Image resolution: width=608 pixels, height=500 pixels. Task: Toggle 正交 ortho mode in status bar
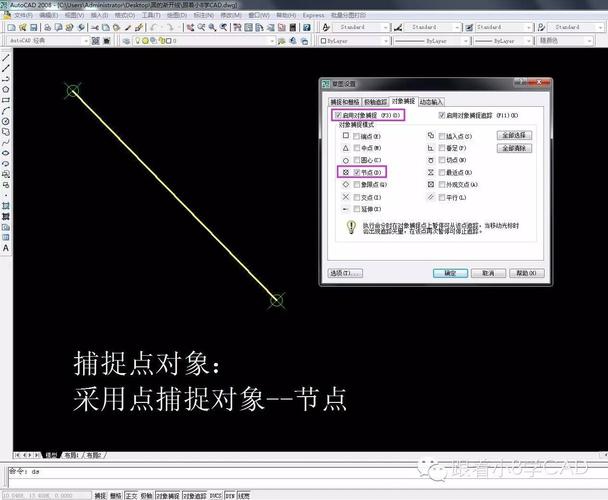pos(131,495)
